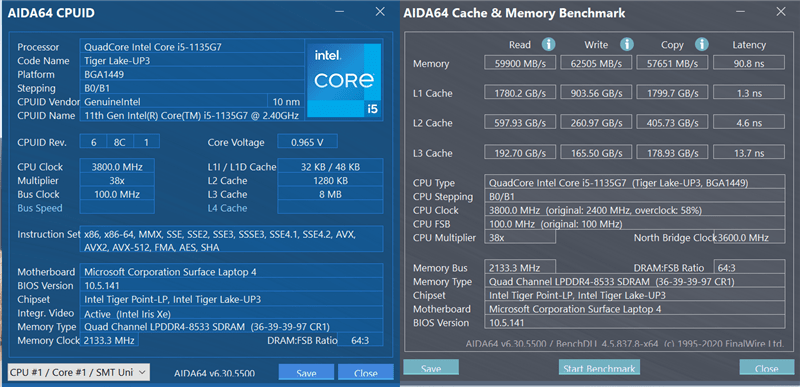This screenshot has height=387, width=800.
Task: Click the Copy info icon
Action: [702, 44]
